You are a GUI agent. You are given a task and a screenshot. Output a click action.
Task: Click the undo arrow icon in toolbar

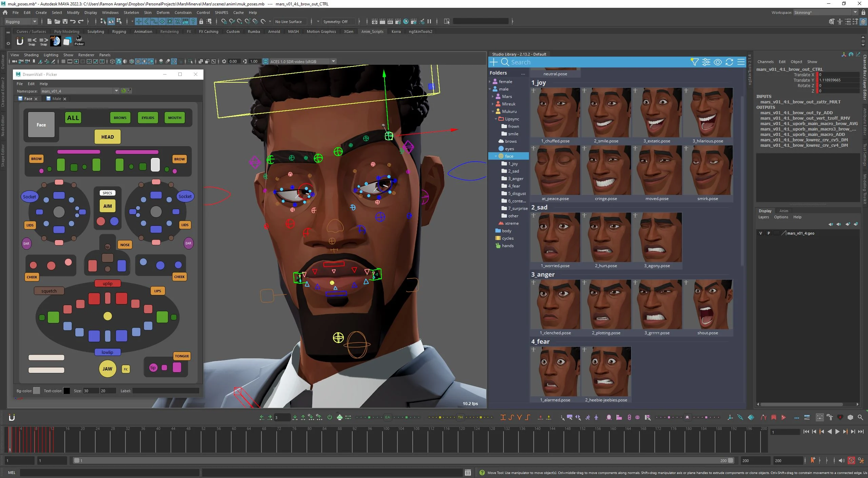tap(73, 22)
